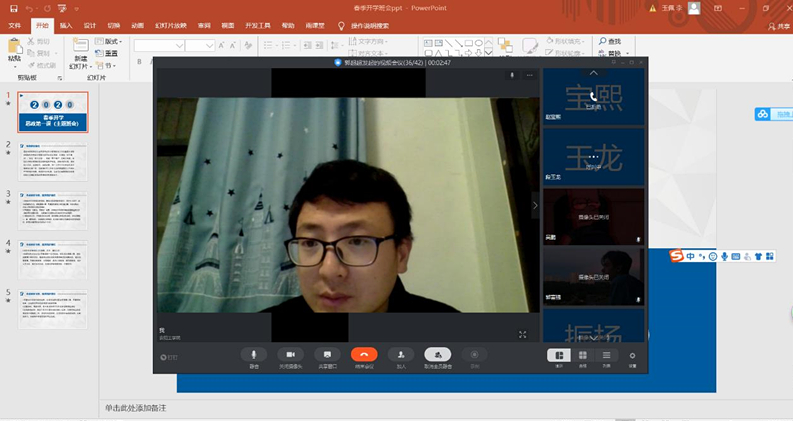Open the font size combo box

[200, 46]
